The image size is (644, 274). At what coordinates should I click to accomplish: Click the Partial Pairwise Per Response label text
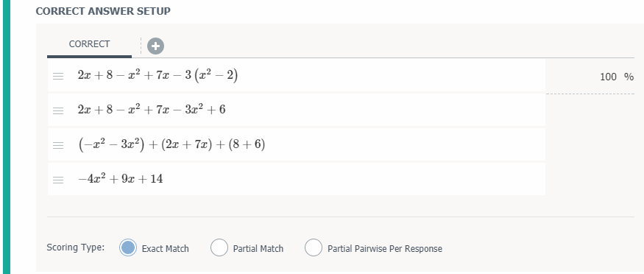point(385,248)
